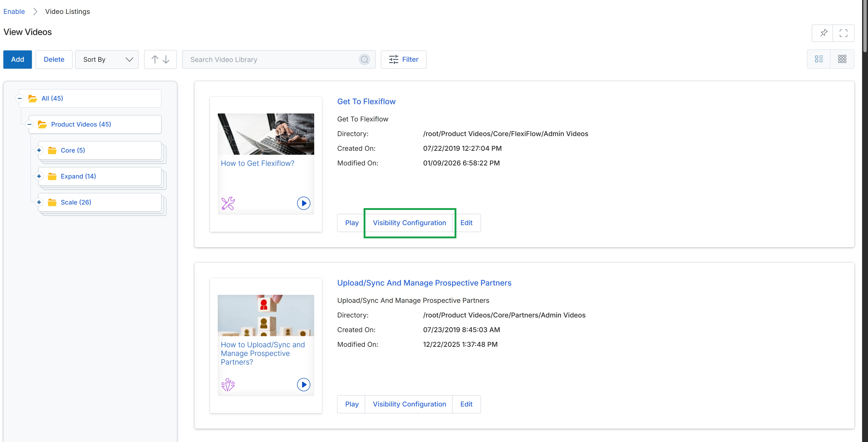Go to Enable breadcrumb link
Screen dimensions: 868x442
coord(14,12)
